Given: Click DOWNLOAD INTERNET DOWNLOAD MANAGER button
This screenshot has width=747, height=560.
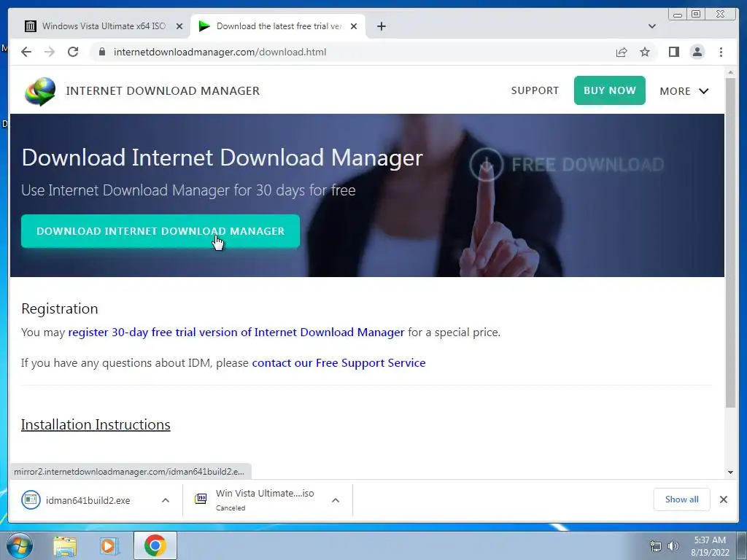Looking at the screenshot, I should [x=160, y=231].
